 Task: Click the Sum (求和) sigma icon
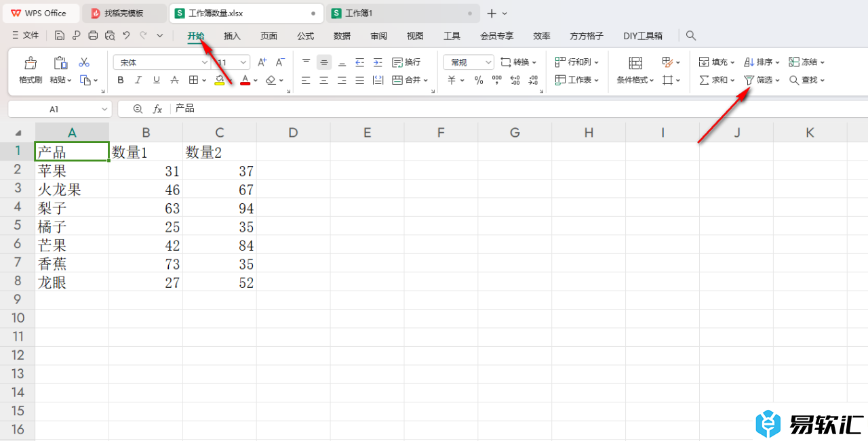tap(705, 80)
